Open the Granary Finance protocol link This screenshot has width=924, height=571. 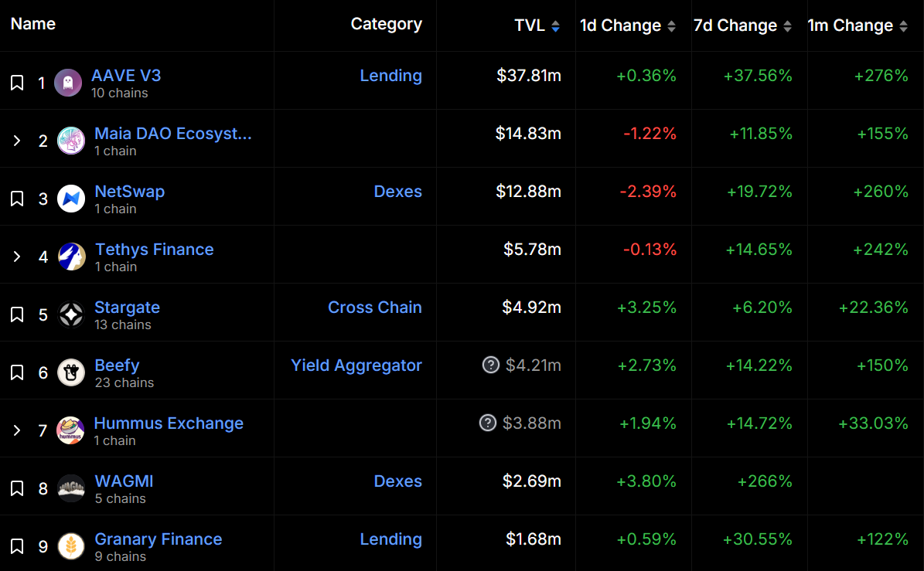[158, 539]
